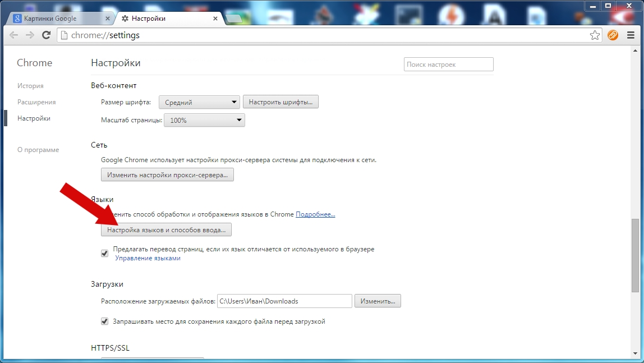Maximize the Chrome window
644x363 pixels.
tap(608, 6)
